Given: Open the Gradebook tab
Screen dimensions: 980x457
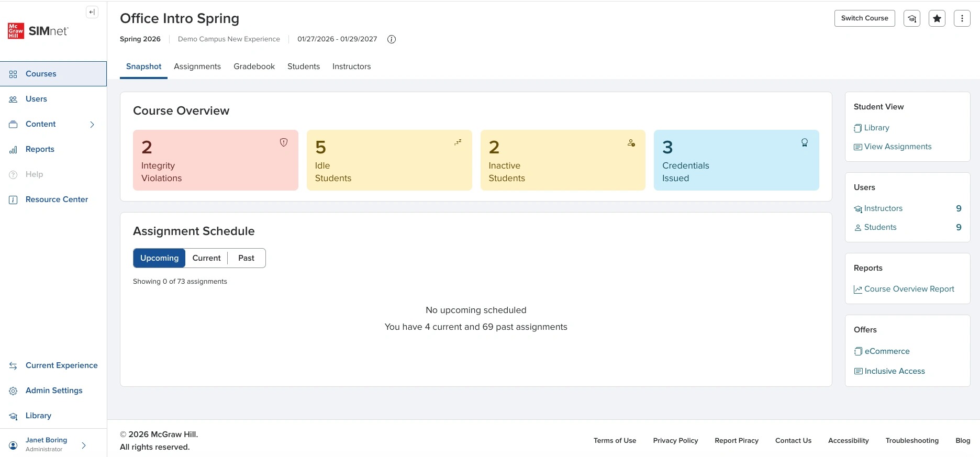Looking at the screenshot, I should (254, 66).
